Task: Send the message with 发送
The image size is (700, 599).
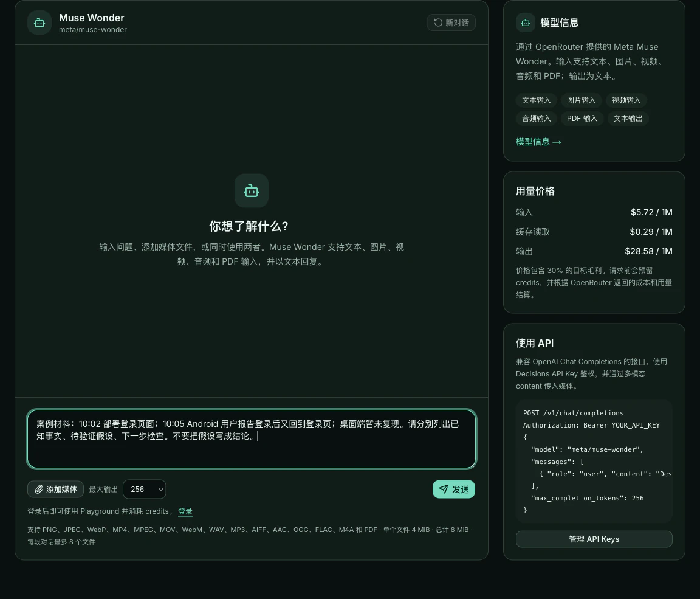Action: [x=453, y=489]
